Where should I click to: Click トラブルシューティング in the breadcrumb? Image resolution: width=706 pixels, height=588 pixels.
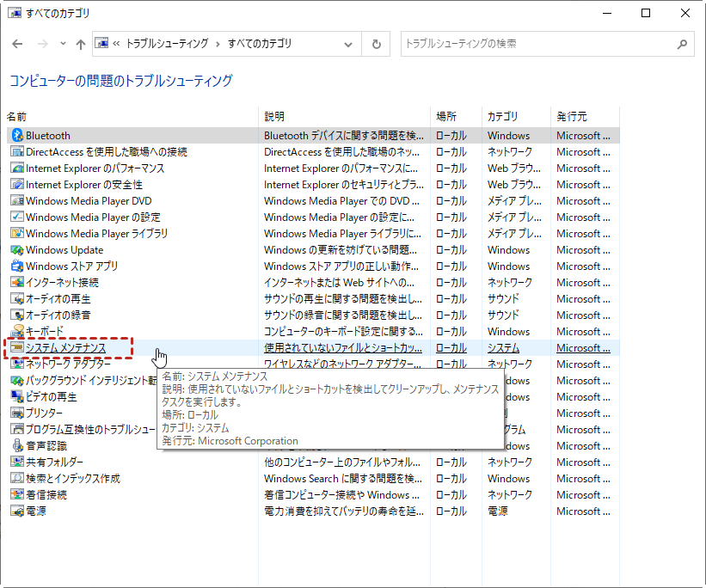click(x=167, y=43)
